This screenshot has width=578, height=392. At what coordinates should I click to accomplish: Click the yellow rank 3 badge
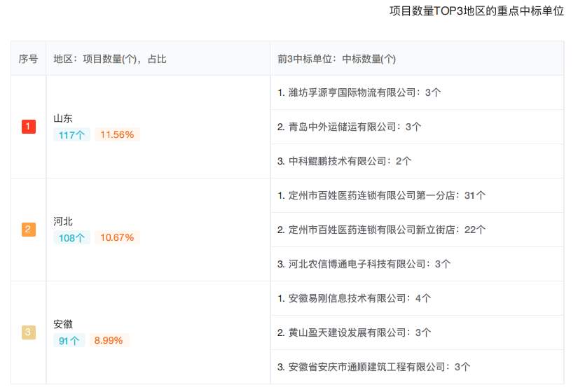[x=29, y=332]
